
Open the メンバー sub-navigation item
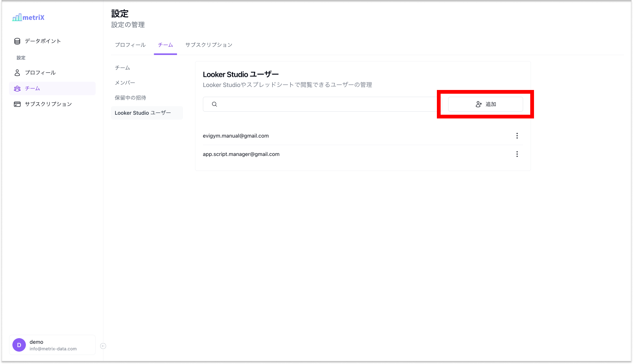[147, 83]
